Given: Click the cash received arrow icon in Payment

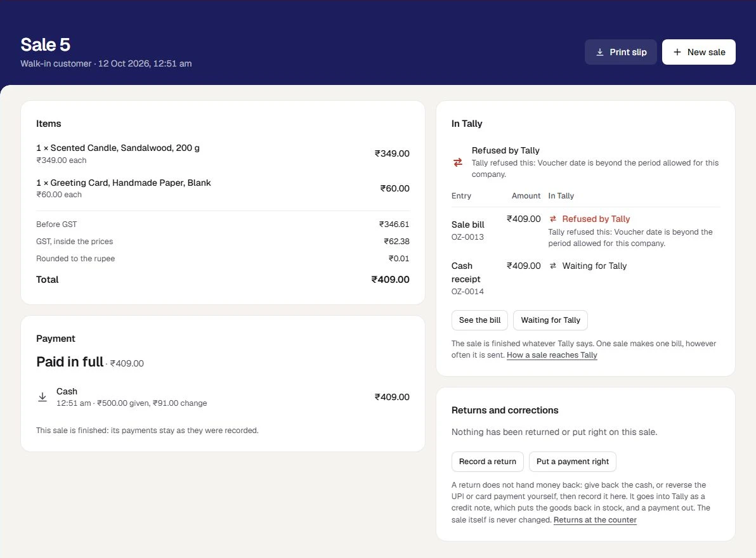Looking at the screenshot, I should click(x=42, y=397).
